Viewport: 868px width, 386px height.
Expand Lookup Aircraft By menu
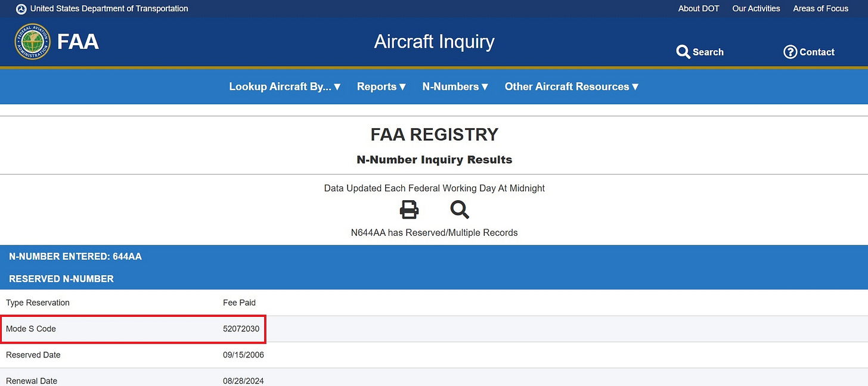tap(285, 86)
